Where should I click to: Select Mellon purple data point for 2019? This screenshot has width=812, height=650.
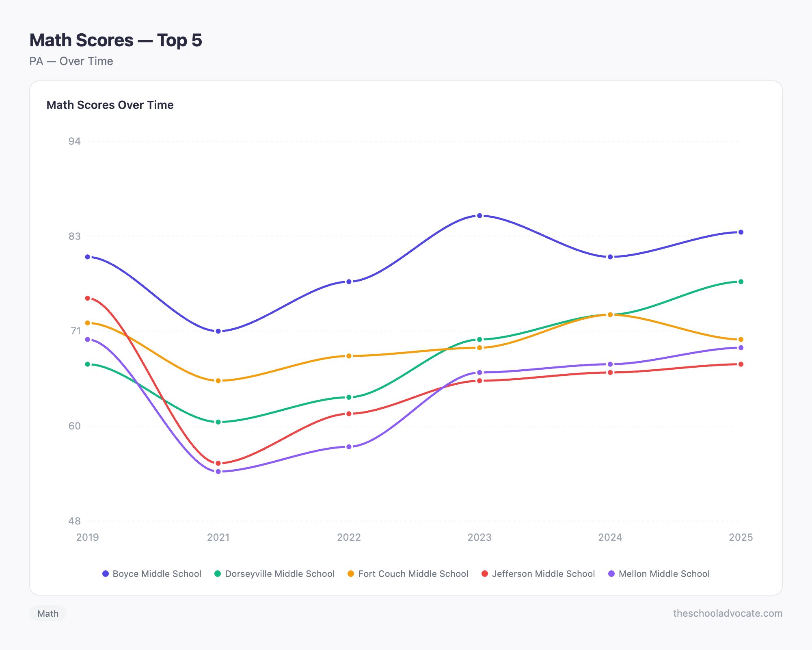pyautogui.click(x=88, y=339)
